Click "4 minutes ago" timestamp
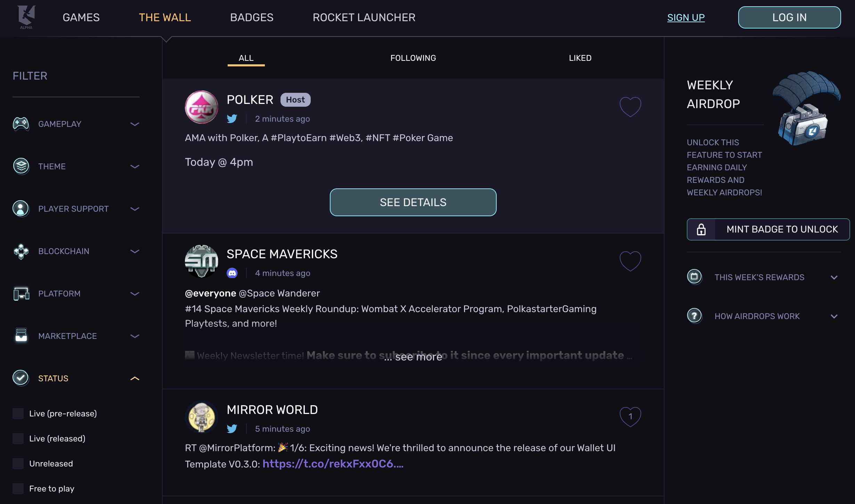This screenshot has height=504, width=855. [x=283, y=273]
